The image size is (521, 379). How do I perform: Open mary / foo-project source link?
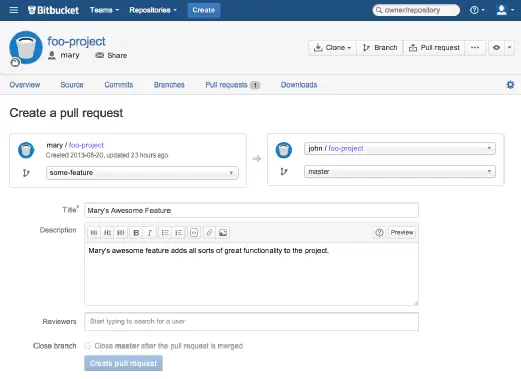[x=86, y=145]
